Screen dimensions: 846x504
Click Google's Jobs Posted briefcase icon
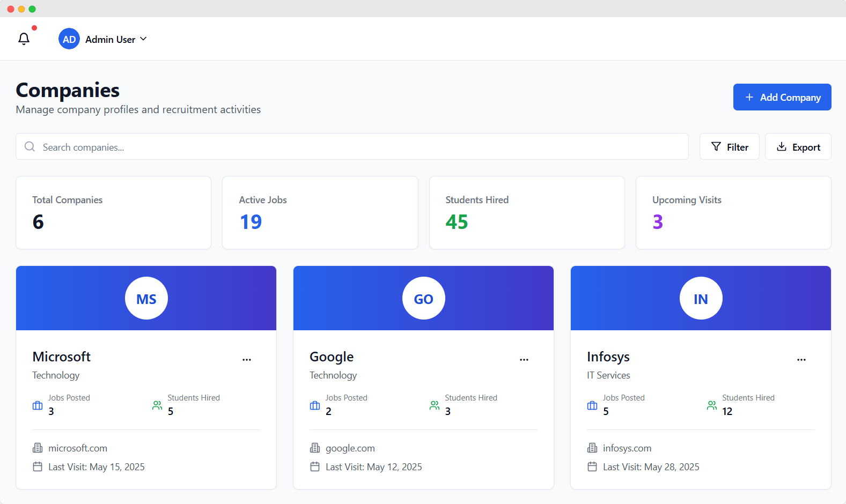[x=315, y=405]
